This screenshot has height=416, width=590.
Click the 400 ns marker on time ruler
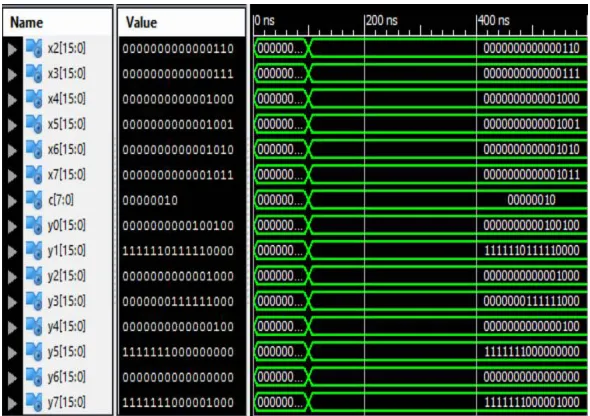(x=494, y=20)
